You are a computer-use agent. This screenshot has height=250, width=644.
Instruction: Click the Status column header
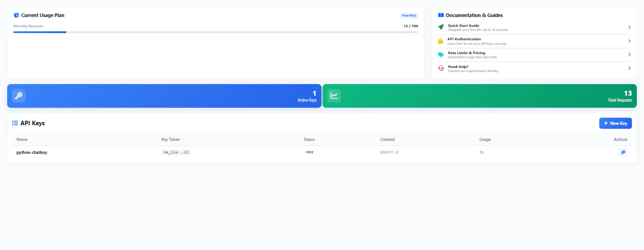(309, 140)
